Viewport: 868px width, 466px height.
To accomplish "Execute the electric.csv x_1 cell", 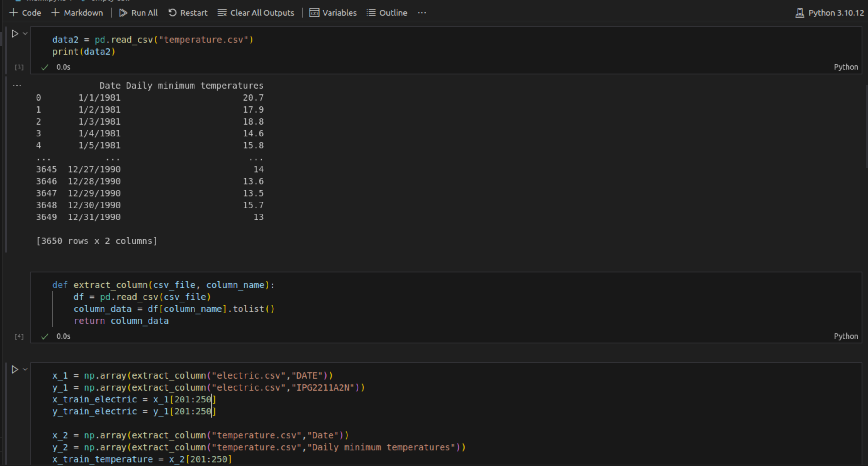I will click(x=14, y=369).
